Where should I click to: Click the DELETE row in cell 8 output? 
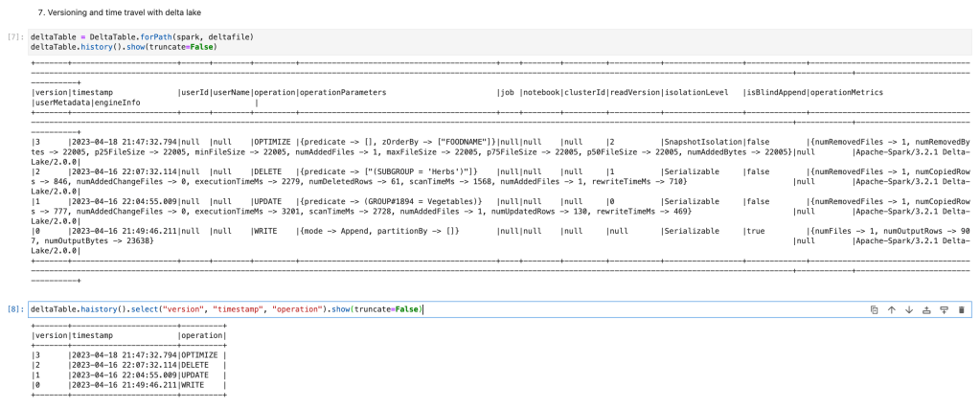pyautogui.click(x=127, y=364)
